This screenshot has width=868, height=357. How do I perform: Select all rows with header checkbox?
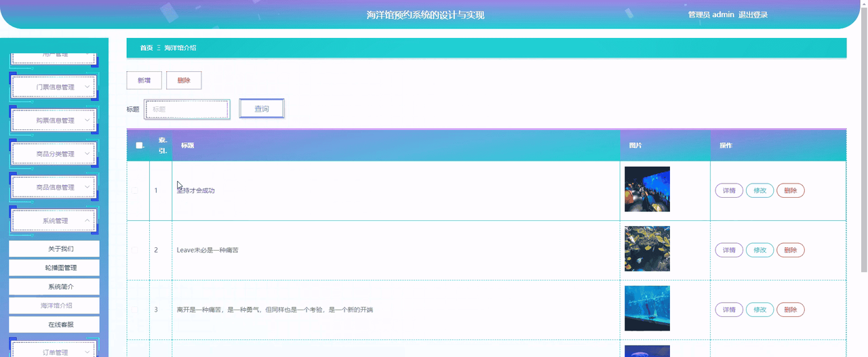pos(139,145)
